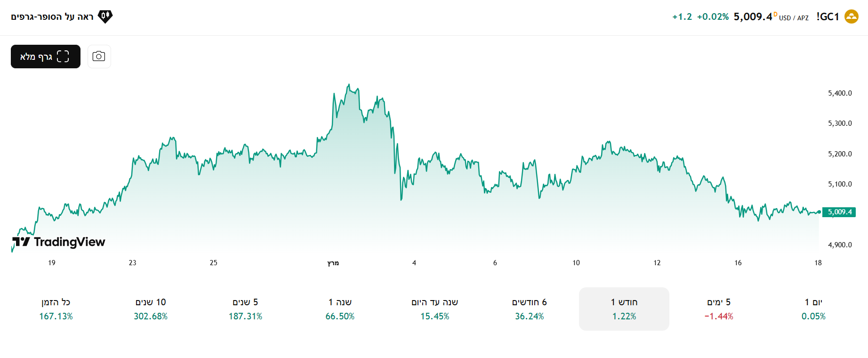Image resolution: width=868 pixels, height=358 pixels.
Task: Click the gold GC1 symbol logo
Action: [x=851, y=16]
